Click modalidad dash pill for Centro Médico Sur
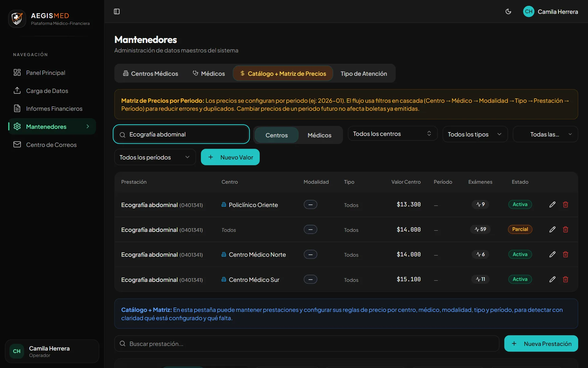 [310, 279]
